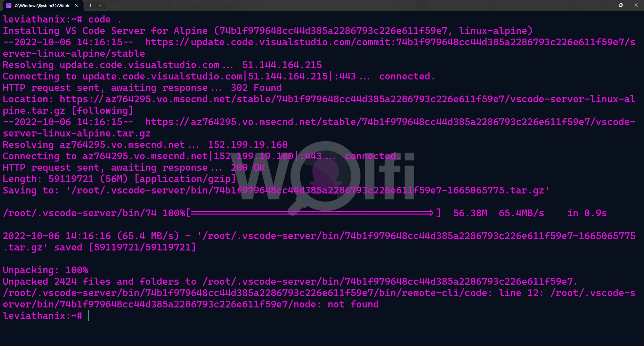Image resolution: width=644 pixels, height=346 pixels.
Task: Click the 'Unpacking: 100%' status line
Action: 46,270
